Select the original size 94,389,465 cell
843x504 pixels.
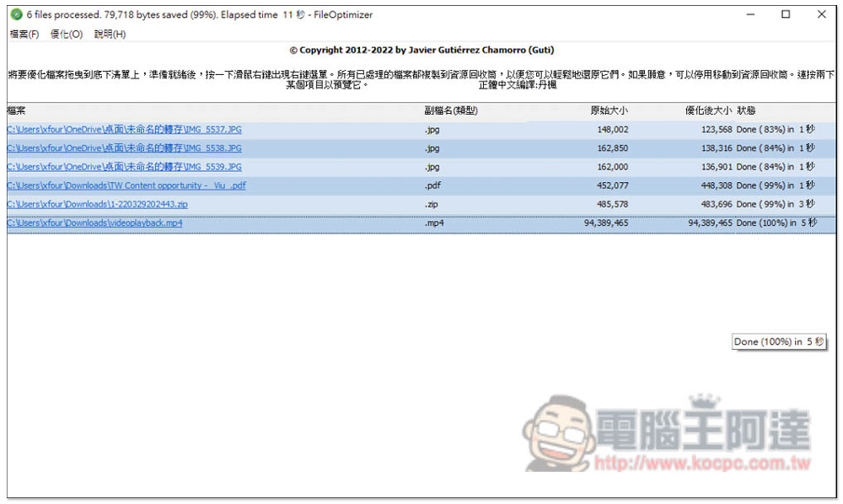coord(606,223)
